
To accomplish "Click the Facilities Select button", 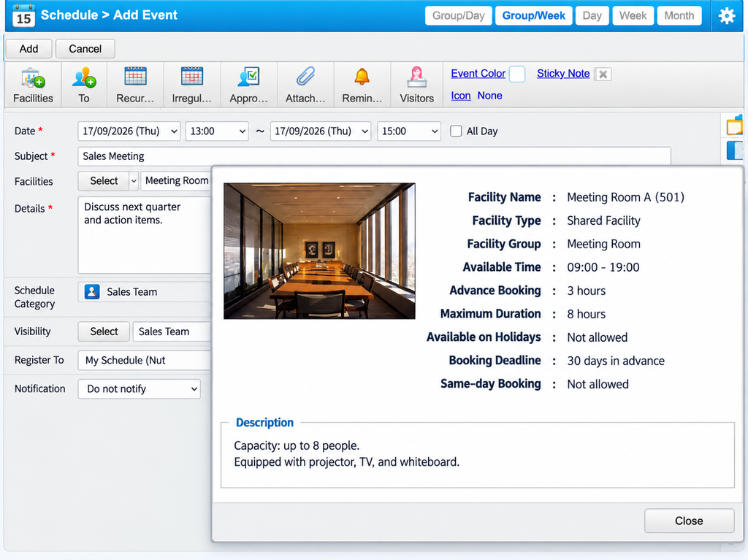I will coord(104,181).
